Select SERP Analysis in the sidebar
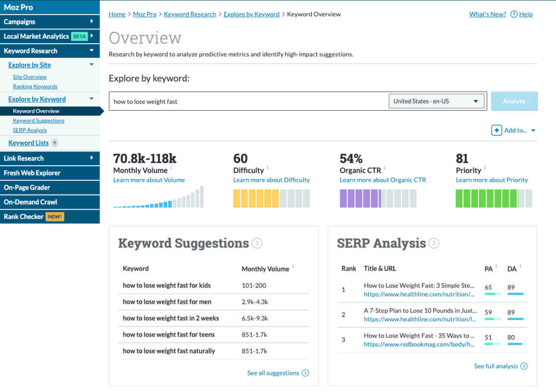Viewport: 556px width, 392px height. tap(30, 130)
